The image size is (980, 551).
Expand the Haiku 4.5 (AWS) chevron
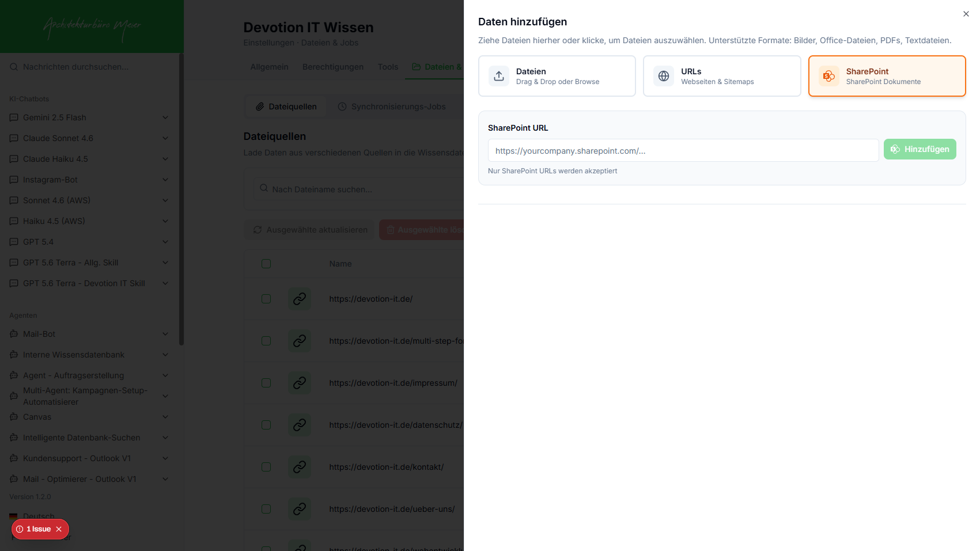(x=165, y=221)
